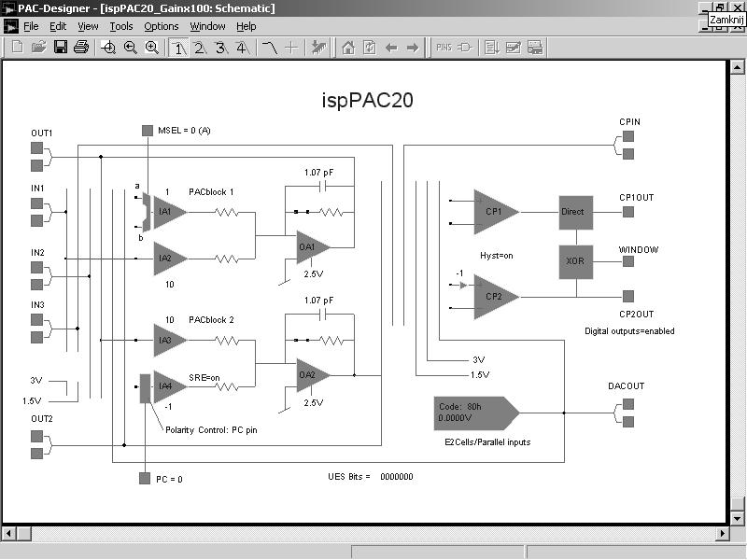Open the File menu

31,27
